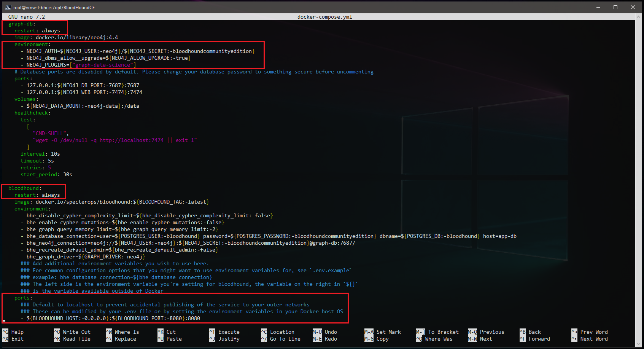
Task: Place cursor on graph-db service line
Action: (x=22, y=24)
